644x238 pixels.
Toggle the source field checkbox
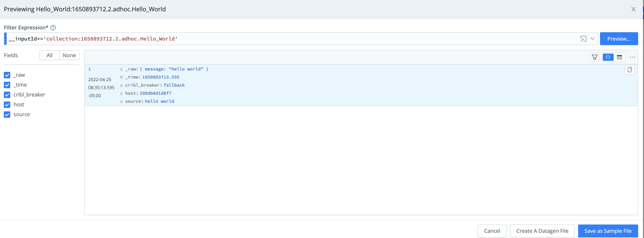[x=7, y=115]
